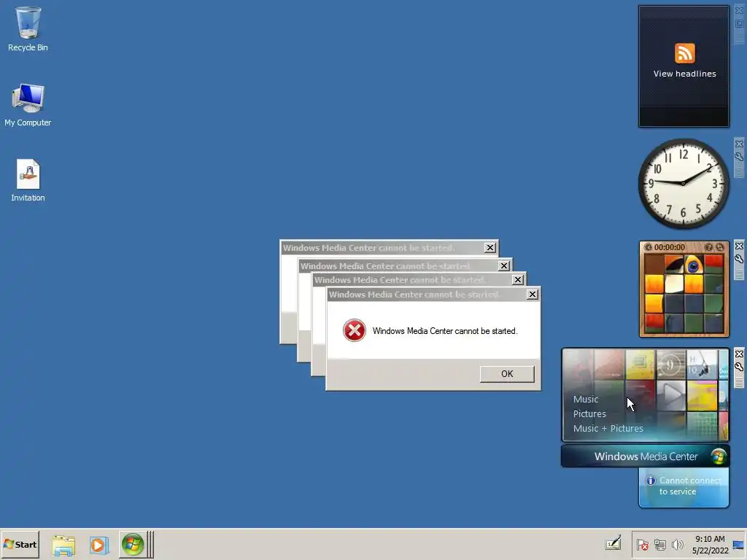Click the Cannot connect to service gadget text
Screen dimensions: 747x560
click(x=690, y=486)
